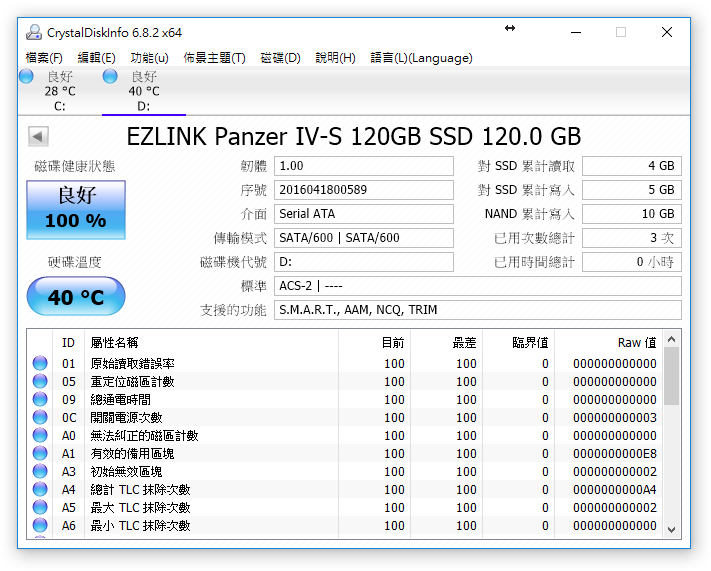Image resolution: width=711 pixels, height=571 pixels.
Task: Click the 最差 column header
Action: 447,342
